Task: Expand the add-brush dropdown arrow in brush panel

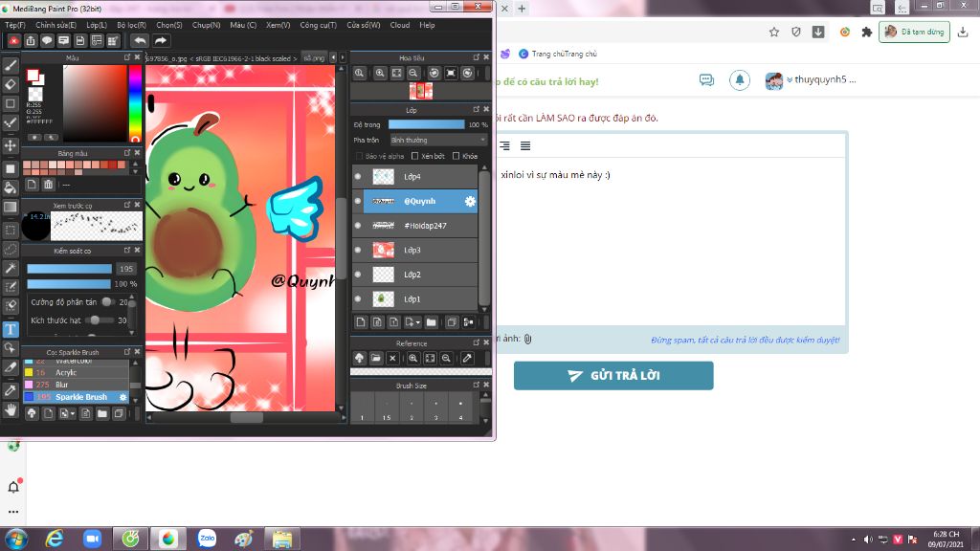Action: pyautogui.click(x=73, y=413)
